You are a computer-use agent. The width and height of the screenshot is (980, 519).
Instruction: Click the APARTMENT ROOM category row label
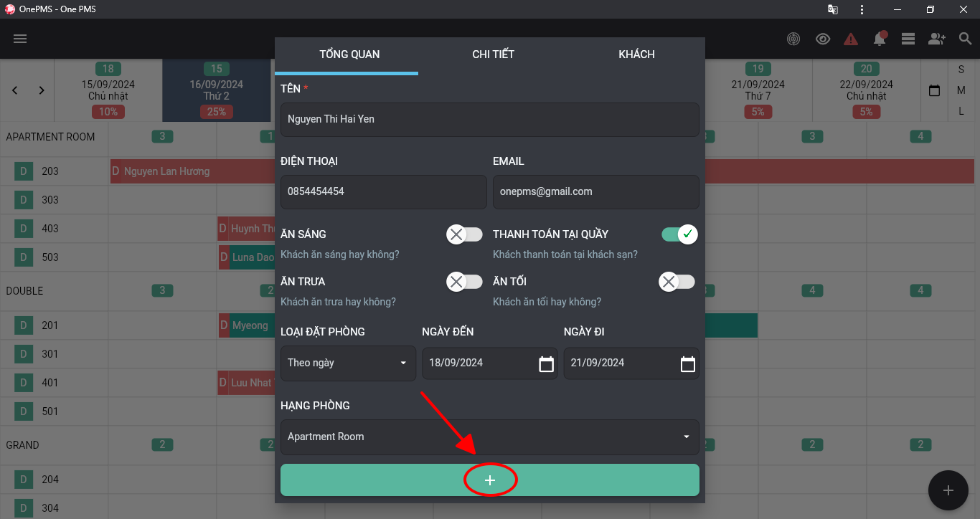click(x=50, y=137)
